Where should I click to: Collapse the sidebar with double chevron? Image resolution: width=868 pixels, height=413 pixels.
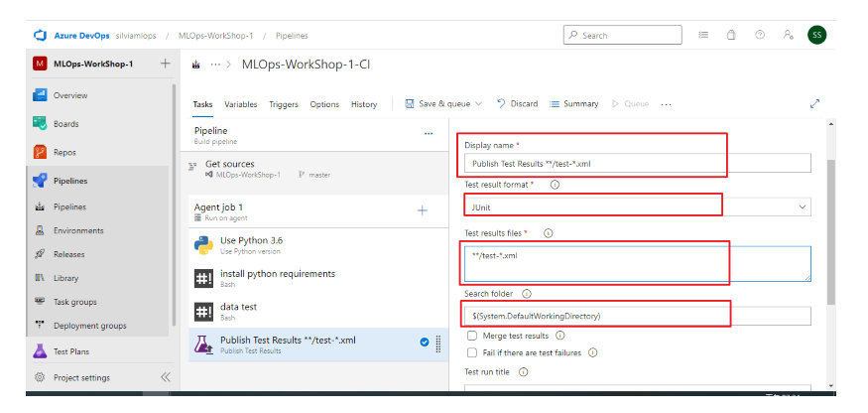[x=166, y=377]
